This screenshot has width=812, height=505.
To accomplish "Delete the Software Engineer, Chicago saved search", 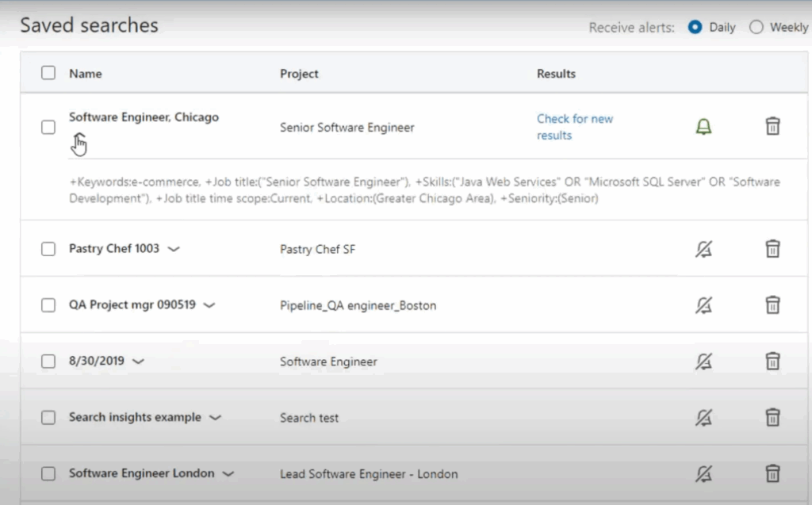I will (773, 127).
